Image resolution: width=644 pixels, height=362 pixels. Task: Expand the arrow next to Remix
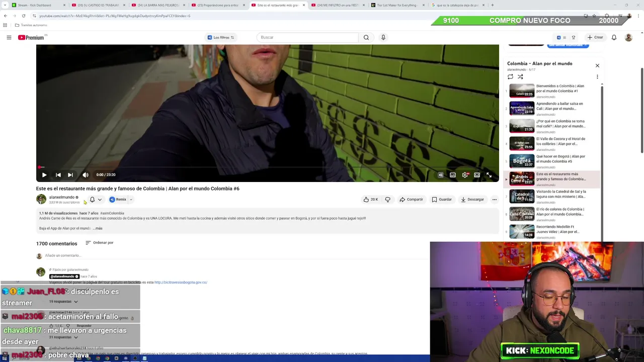pyautogui.click(x=131, y=200)
